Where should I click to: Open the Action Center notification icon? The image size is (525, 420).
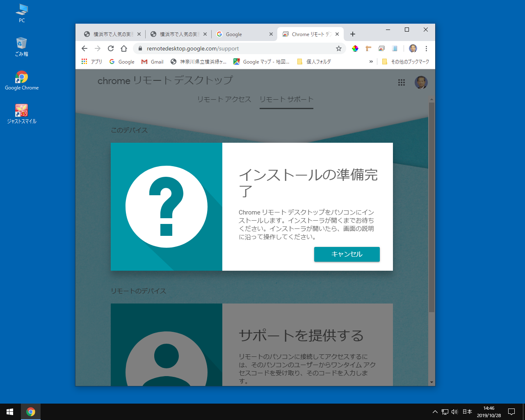(511, 412)
